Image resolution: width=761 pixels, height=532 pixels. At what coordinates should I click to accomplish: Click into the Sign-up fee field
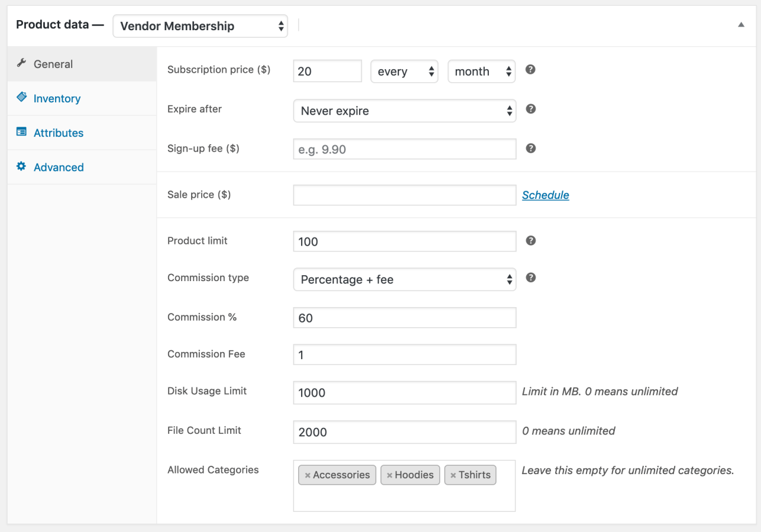pos(404,149)
